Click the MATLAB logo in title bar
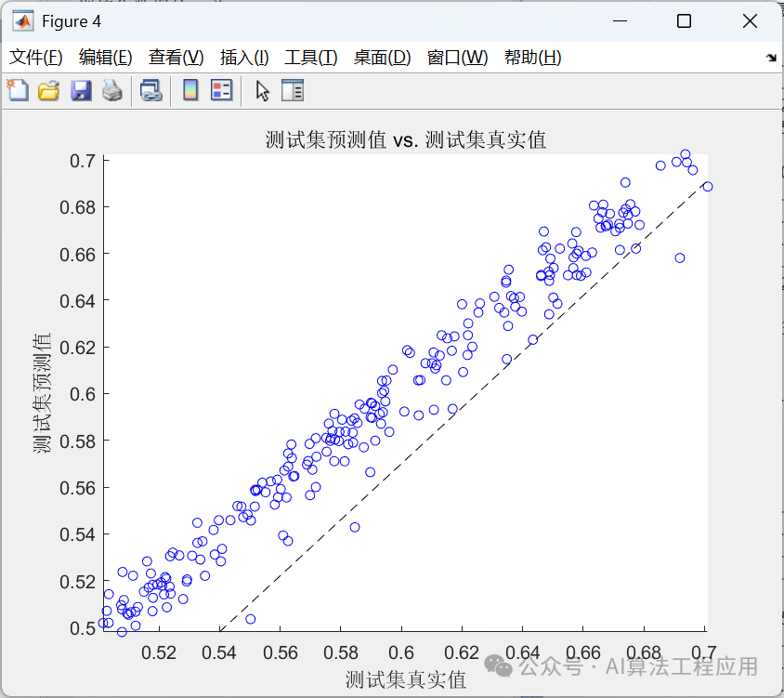The height and width of the screenshot is (698, 784). pos(23,21)
